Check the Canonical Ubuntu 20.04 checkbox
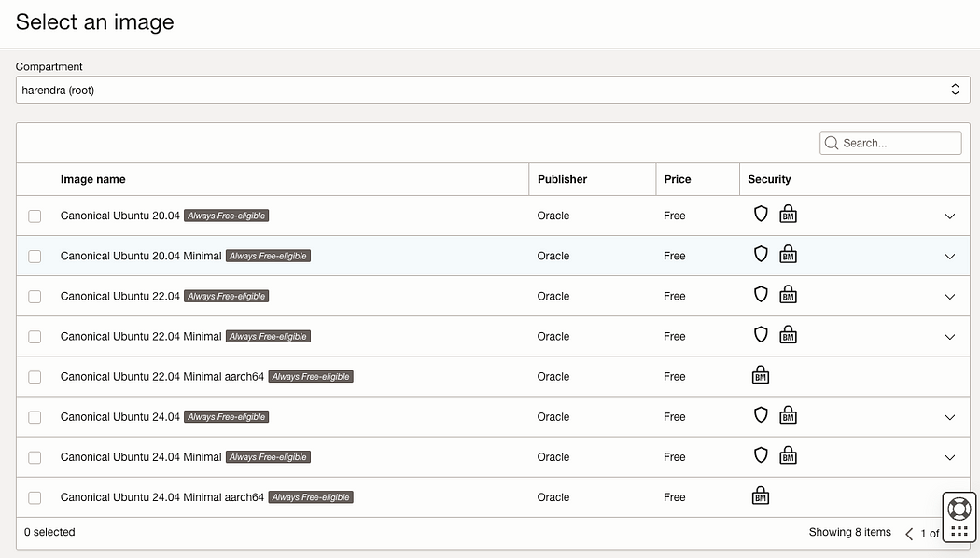980x558 pixels. pyautogui.click(x=35, y=216)
